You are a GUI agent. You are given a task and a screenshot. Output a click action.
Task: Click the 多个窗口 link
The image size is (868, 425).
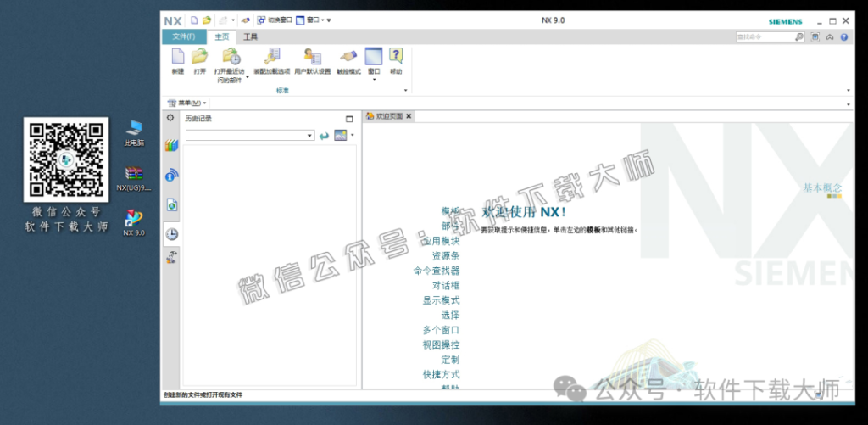point(441,330)
